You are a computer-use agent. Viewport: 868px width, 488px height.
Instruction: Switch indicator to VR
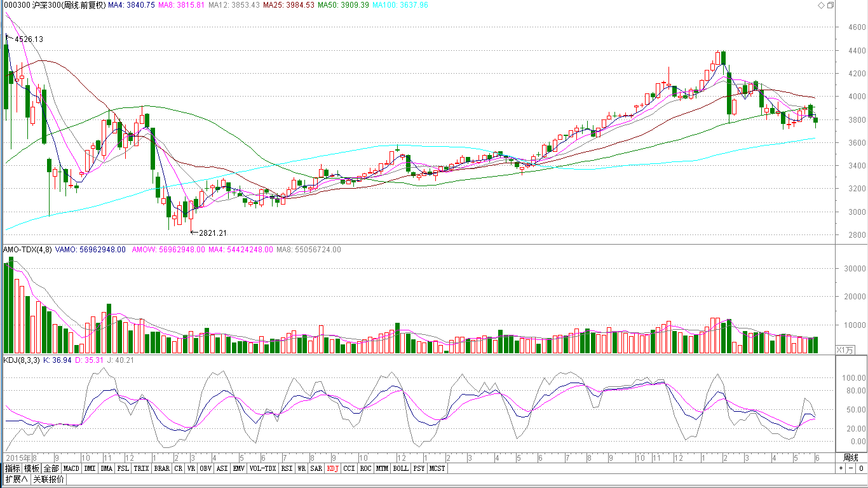pos(191,468)
